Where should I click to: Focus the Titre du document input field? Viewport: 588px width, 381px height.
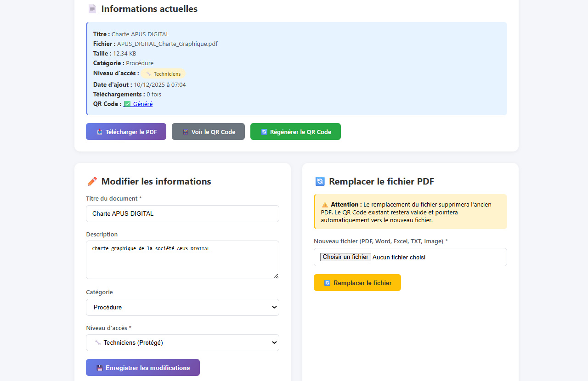tap(182, 214)
